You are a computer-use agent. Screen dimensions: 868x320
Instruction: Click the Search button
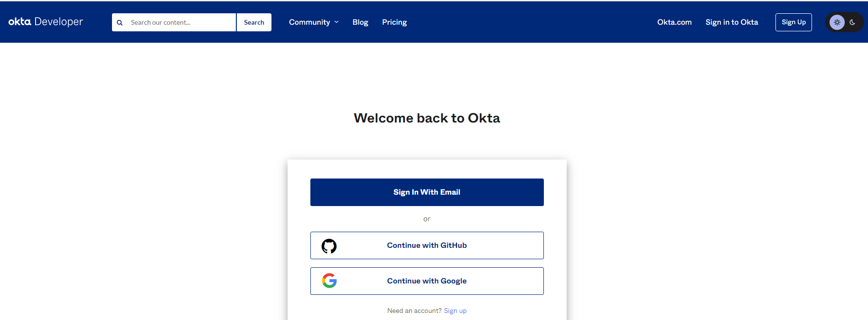pos(254,22)
